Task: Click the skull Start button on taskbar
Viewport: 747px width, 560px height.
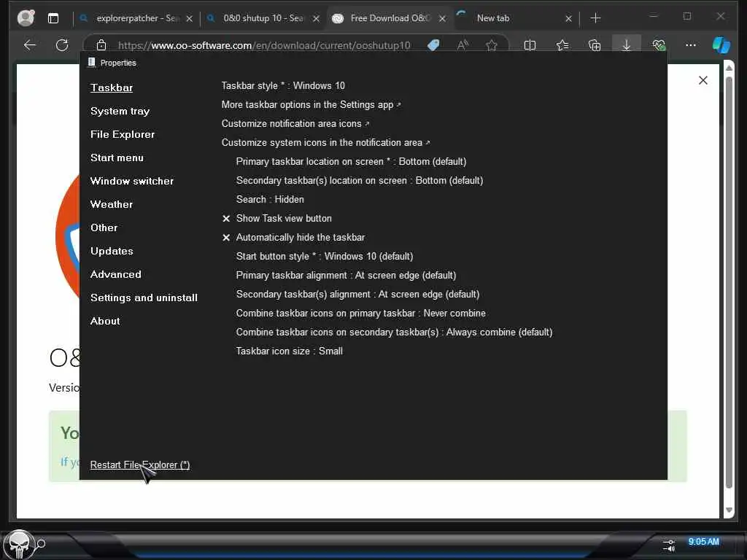Action: [18, 544]
